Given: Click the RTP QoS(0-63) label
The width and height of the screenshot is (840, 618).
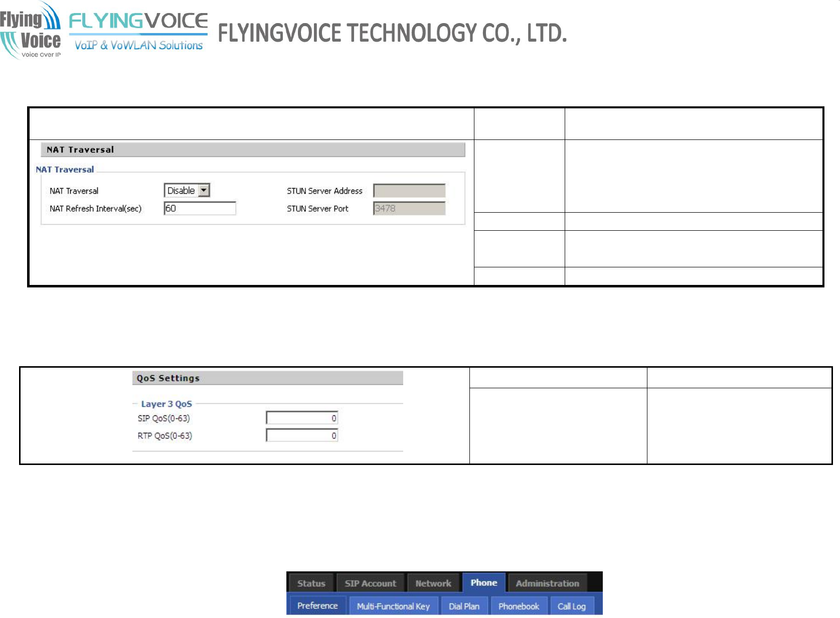Looking at the screenshot, I should pos(165,436).
